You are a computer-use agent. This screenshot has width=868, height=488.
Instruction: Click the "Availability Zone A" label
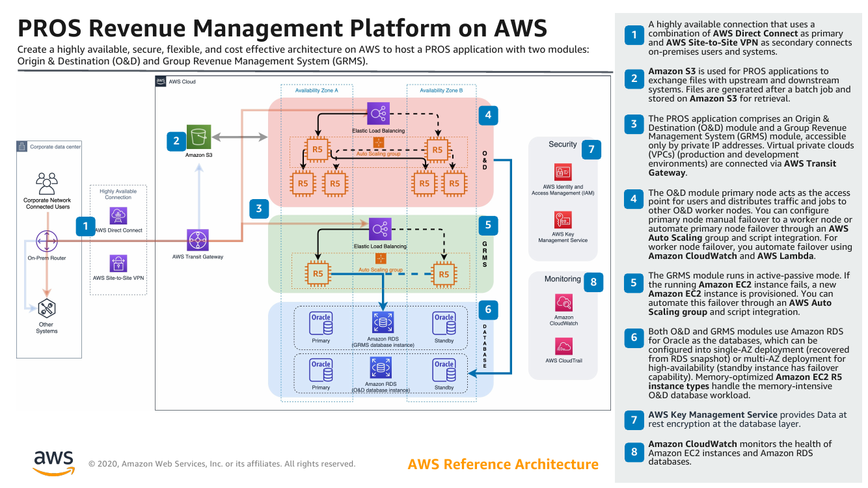pos(317,91)
